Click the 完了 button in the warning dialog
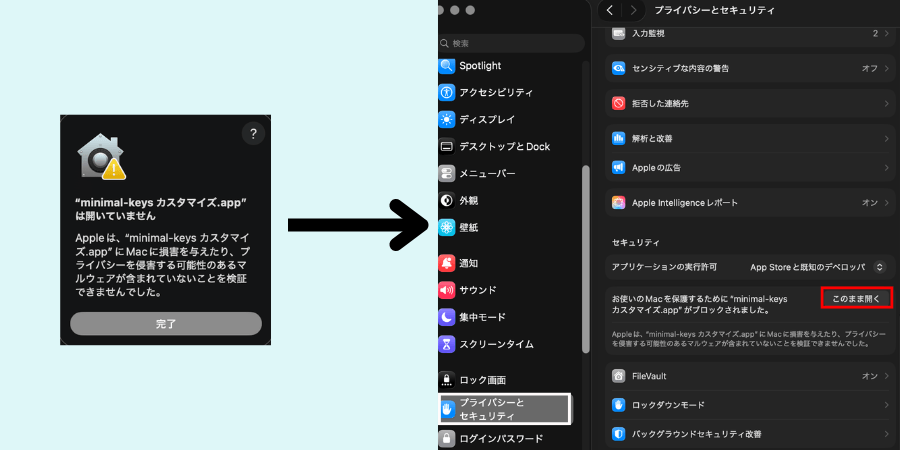The height and width of the screenshot is (450, 900). pyautogui.click(x=166, y=324)
